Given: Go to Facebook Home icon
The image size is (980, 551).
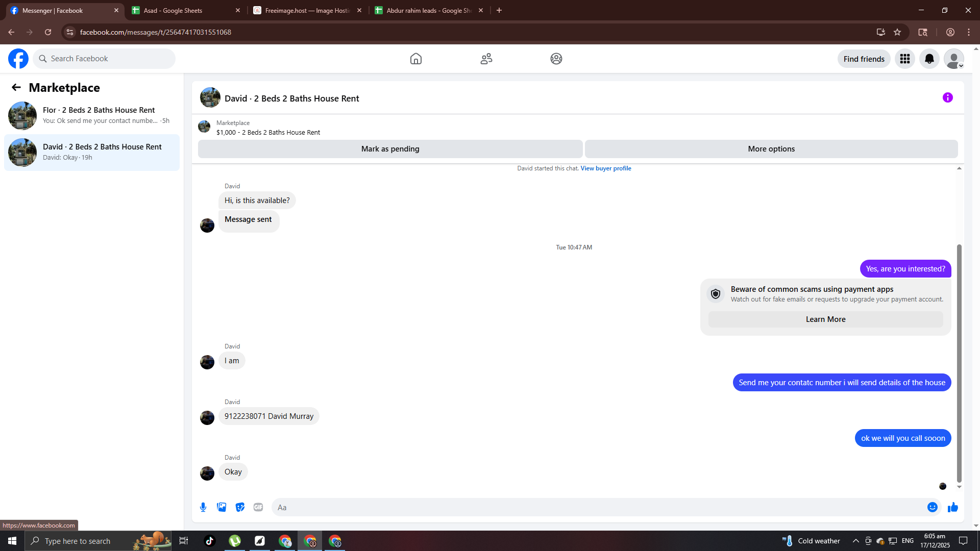Looking at the screenshot, I should [x=415, y=59].
